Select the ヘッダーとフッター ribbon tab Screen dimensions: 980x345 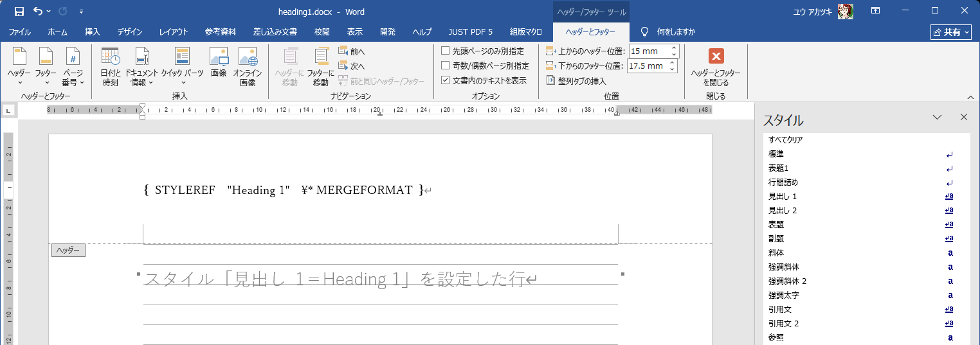590,31
